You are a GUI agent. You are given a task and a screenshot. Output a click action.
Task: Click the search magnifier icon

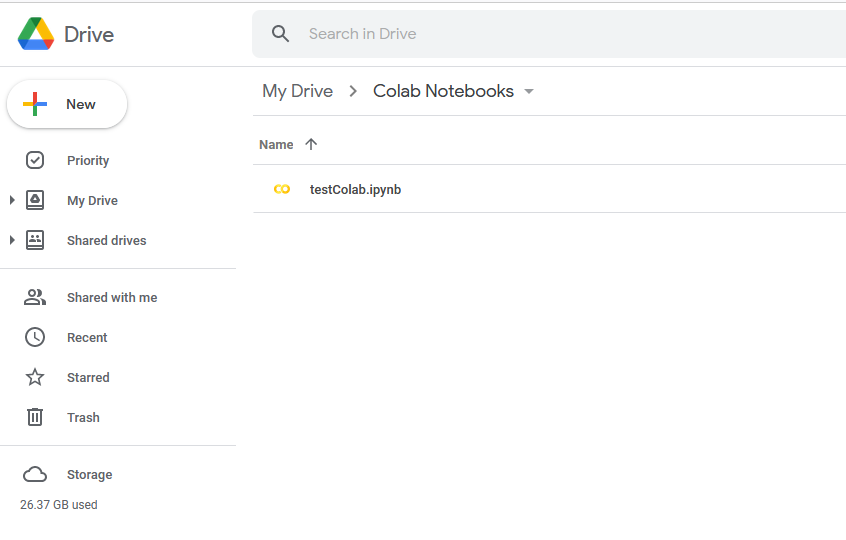click(x=281, y=34)
